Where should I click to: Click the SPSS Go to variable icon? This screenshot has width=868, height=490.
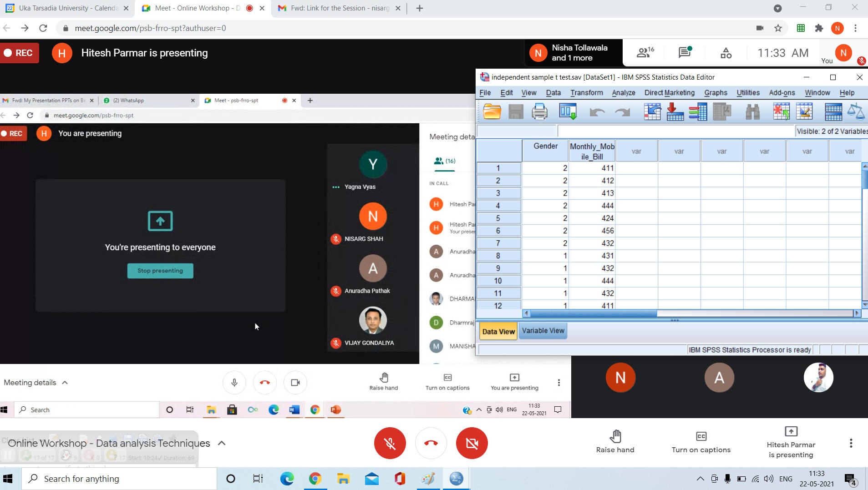(675, 111)
